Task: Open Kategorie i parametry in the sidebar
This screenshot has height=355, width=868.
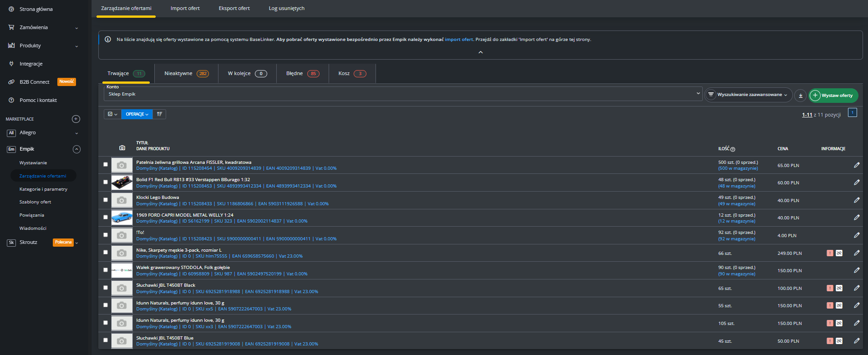Action: [x=43, y=189]
